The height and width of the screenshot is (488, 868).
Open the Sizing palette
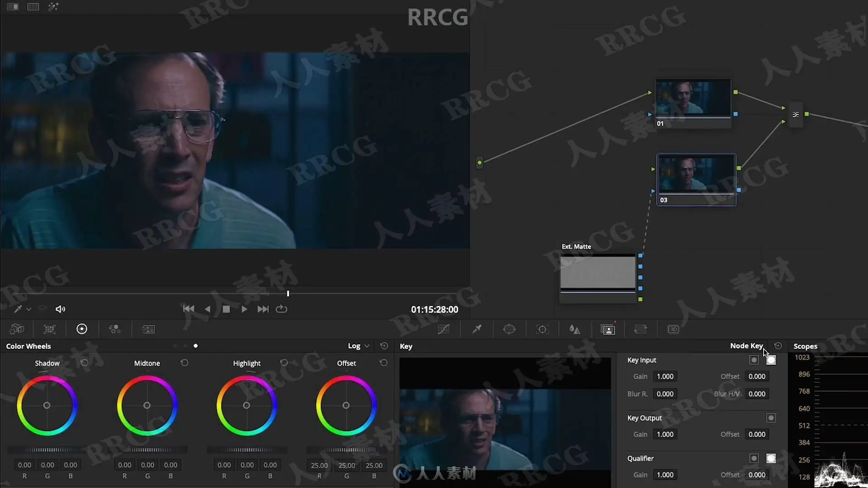click(641, 329)
